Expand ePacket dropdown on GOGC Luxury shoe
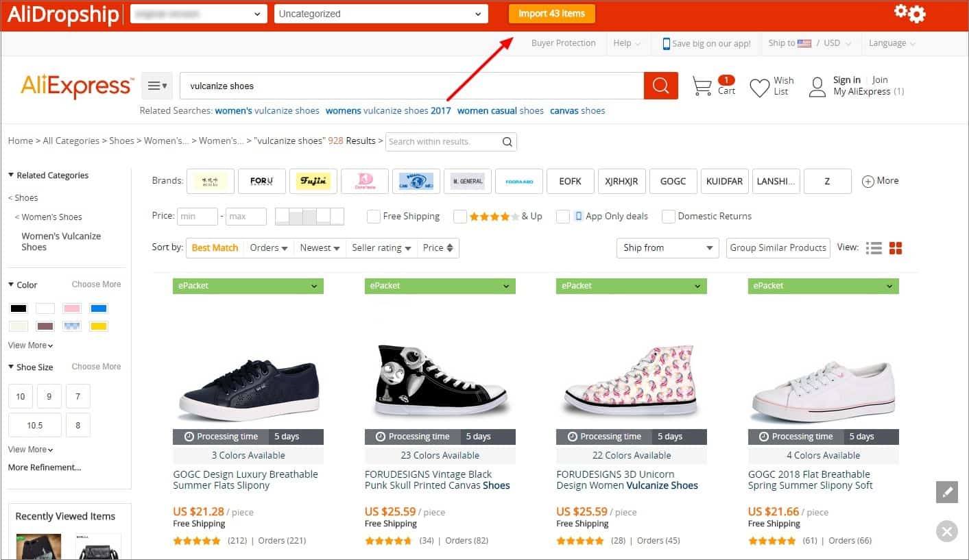The width and height of the screenshot is (969, 560). (x=248, y=286)
